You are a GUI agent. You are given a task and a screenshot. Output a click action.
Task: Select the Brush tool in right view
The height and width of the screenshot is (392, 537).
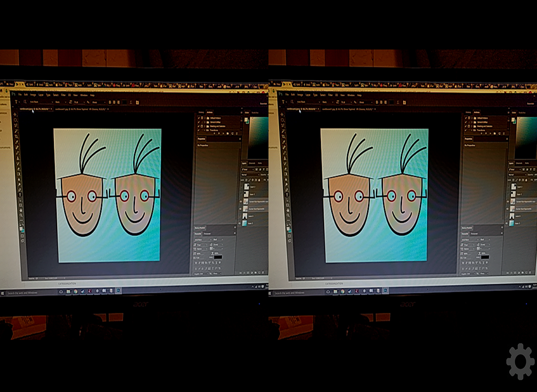(285, 153)
